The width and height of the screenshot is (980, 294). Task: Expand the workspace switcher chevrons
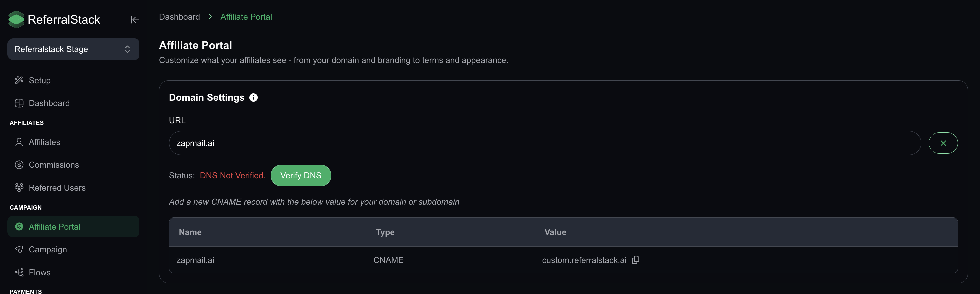click(x=127, y=49)
